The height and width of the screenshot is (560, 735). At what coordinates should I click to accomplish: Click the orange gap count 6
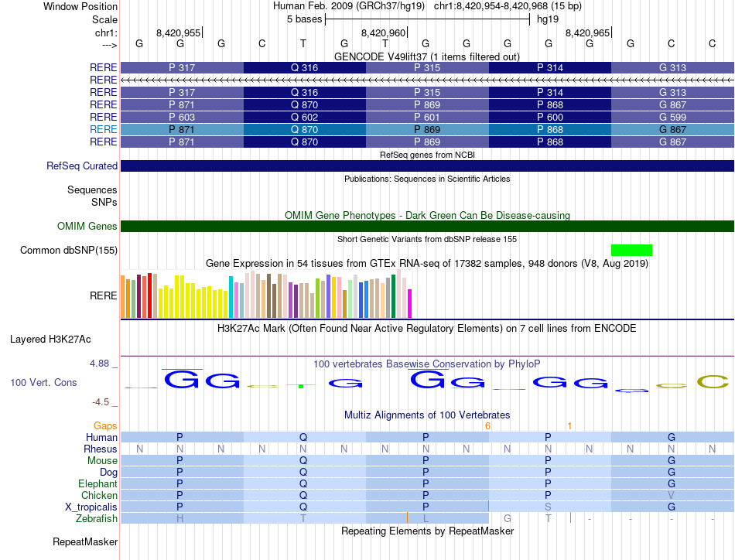point(487,426)
